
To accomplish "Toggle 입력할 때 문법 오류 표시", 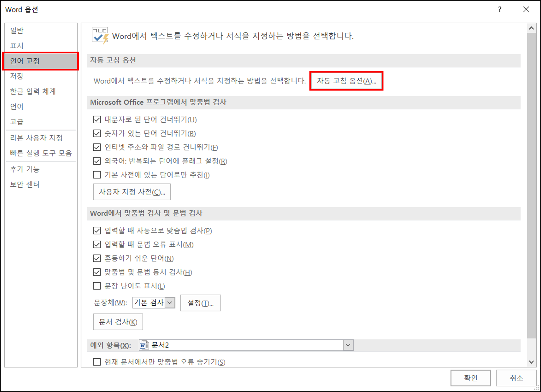I will pyautogui.click(x=97, y=245).
